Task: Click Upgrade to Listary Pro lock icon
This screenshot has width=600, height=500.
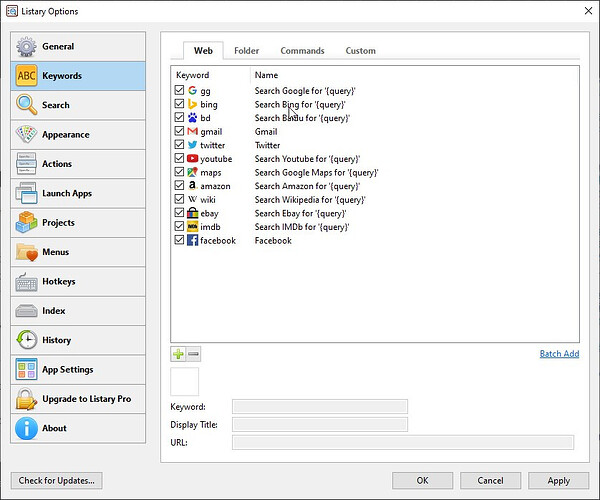Action: (26, 399)
